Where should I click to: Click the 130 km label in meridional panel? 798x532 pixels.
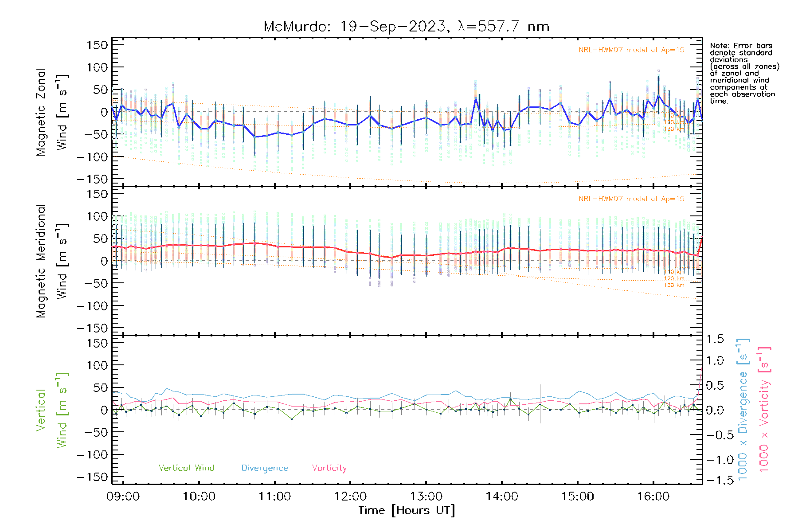[674, 285]
